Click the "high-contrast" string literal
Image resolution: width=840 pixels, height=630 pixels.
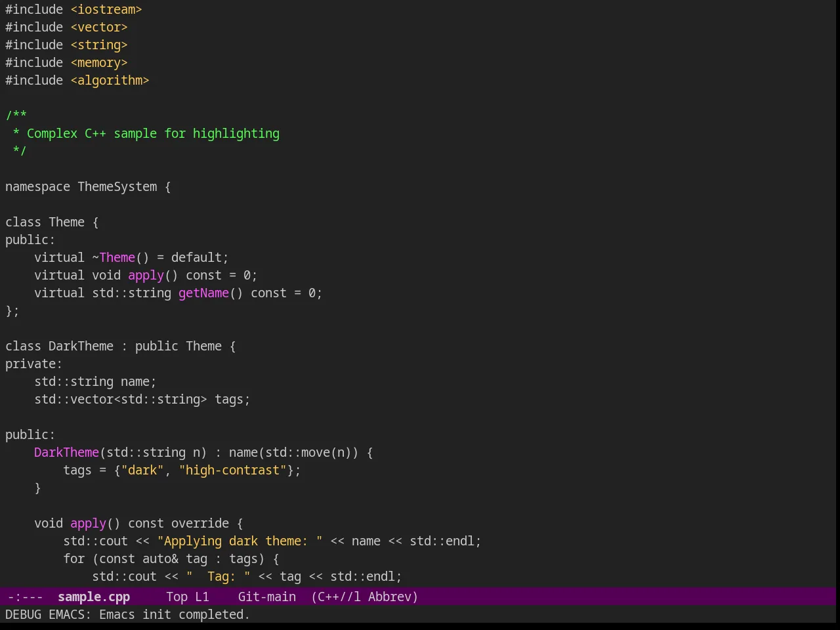pyautogui.click(x=232, y=470)
